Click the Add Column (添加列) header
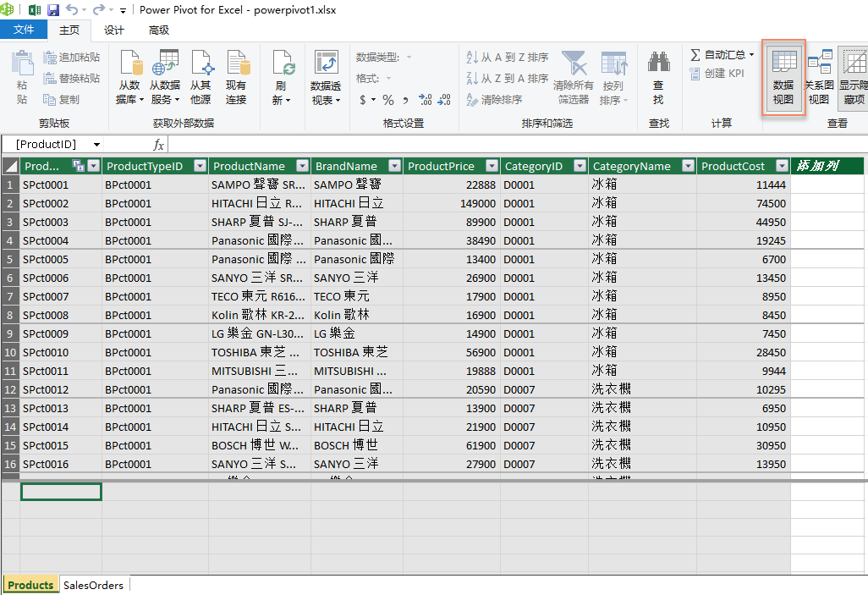Viewport: 868px width, 595px height. click(827, 166)
